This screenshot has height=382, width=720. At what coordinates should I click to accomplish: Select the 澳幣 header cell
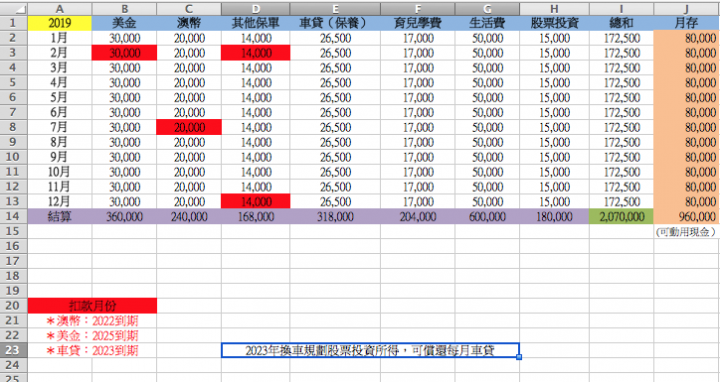(x=189, y=23)
